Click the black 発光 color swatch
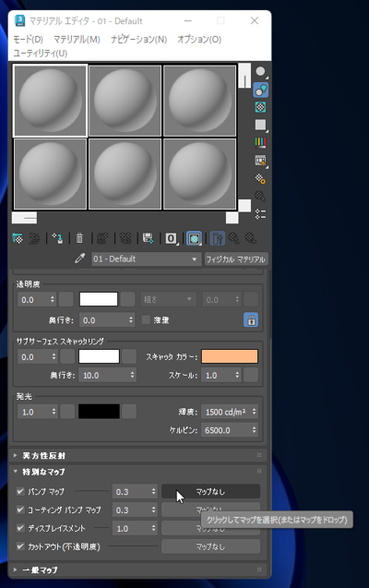The height and width of the screenshot is (588, 369). [x=99, y=412]
